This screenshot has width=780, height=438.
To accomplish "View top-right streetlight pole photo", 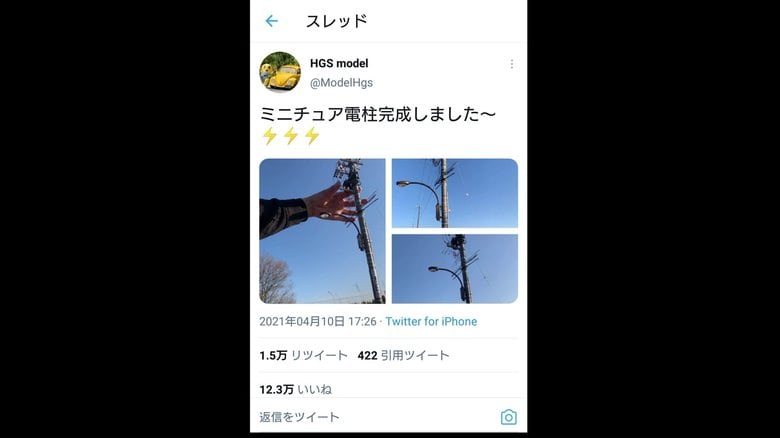I will (x=455, y=193).
